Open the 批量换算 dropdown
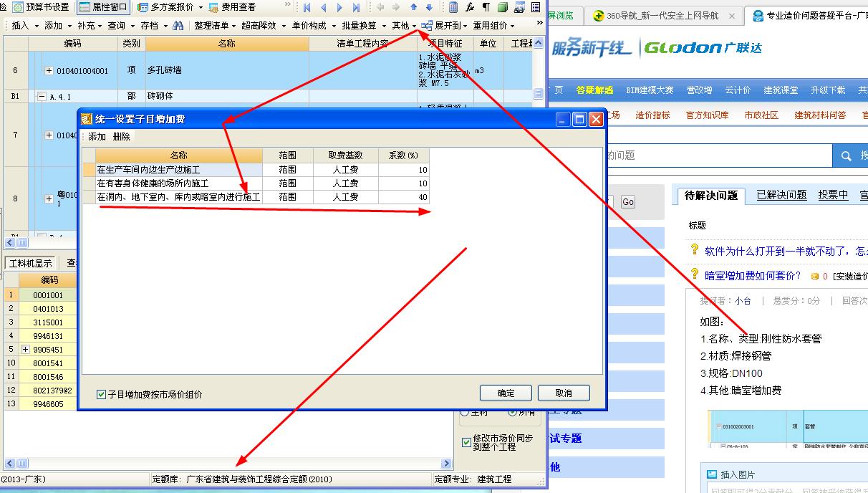Viewport: 868px width, 493px height. pyautogui.click(x=364, y=25)
